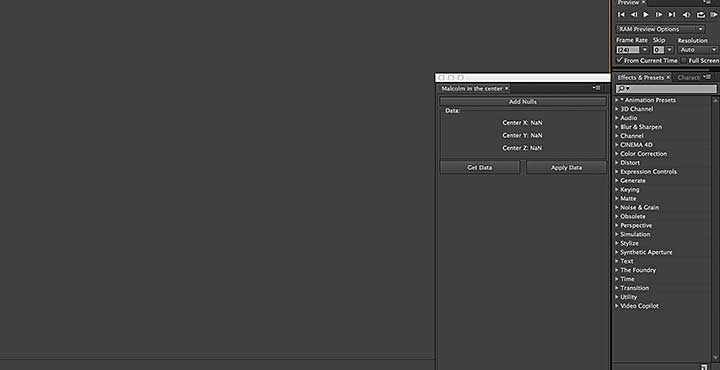Expand the Keying category
The image size is (720, 370).
[617, 190]
